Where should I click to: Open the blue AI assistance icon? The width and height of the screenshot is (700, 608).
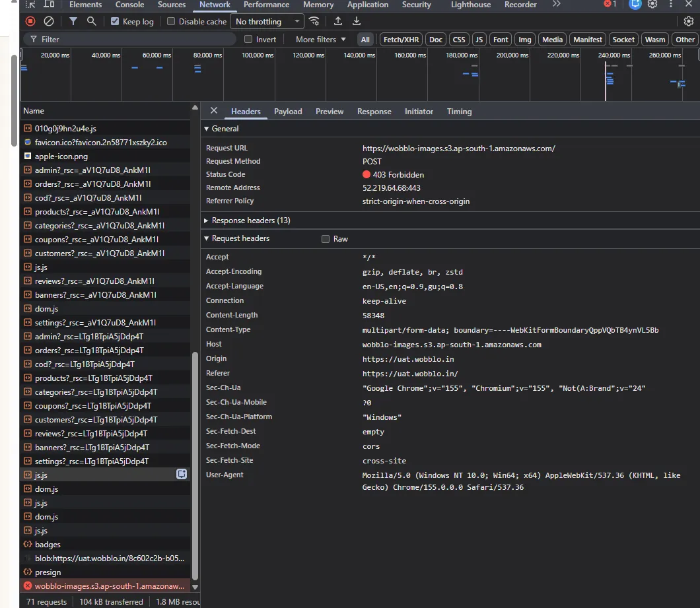click(635, 4)
